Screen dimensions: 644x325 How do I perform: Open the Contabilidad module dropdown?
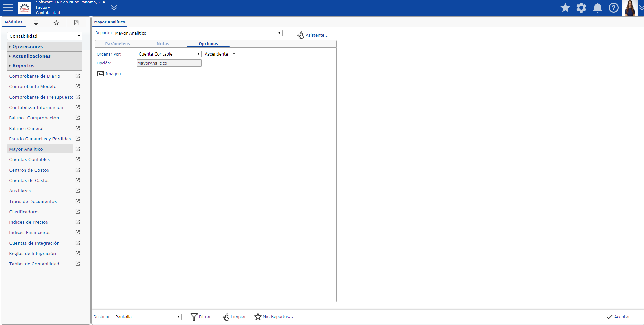tap(44, 36)
